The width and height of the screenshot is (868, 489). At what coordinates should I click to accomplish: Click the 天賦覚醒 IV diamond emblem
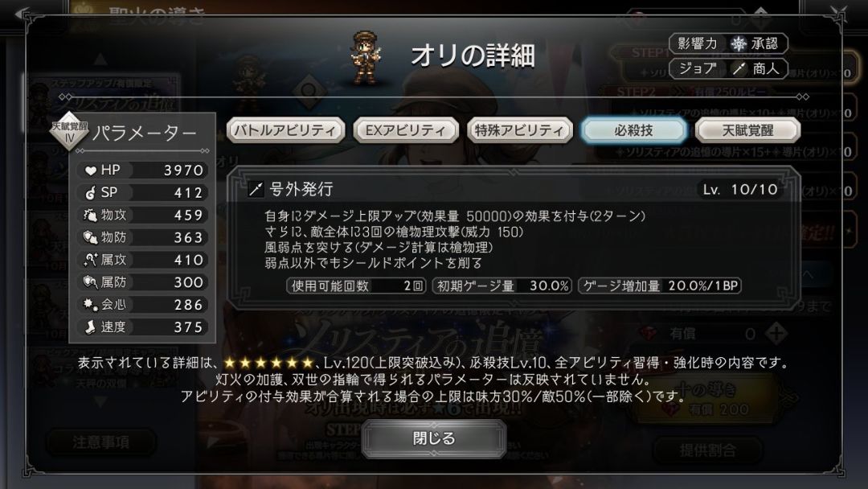pos(69,131)
